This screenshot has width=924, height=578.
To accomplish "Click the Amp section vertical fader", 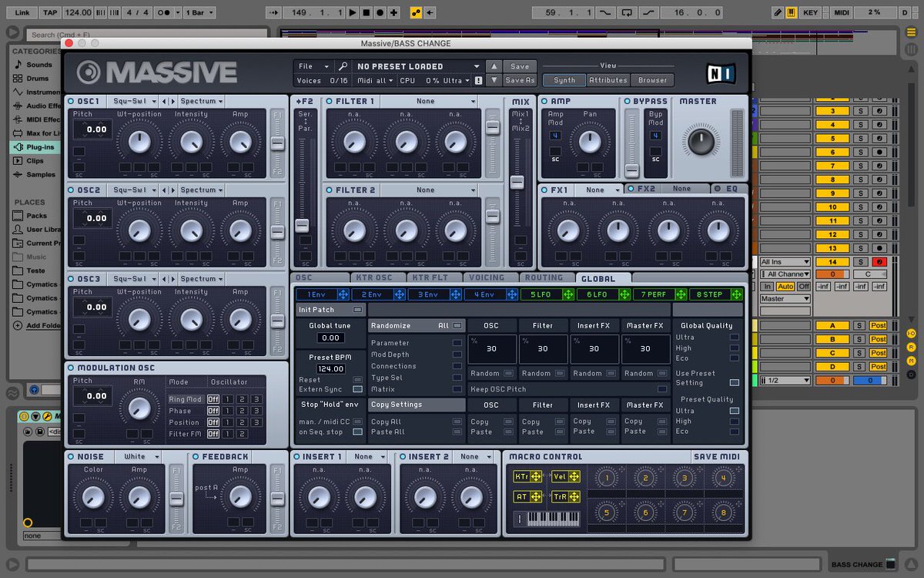I will click(x=632, y=170).
